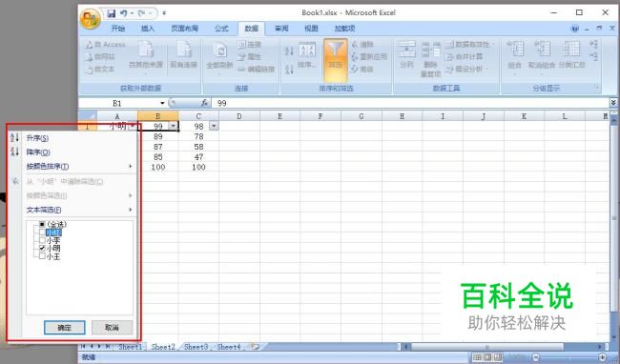The image size is (620, 364).
Task: Open Connections (连接) in ribbon
Action: pos(250,44)
